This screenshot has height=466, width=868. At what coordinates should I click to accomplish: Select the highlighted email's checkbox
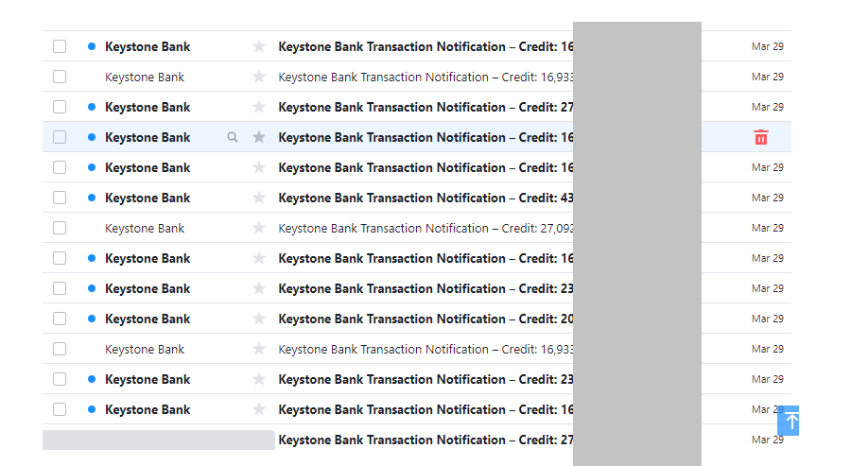point(60,137)
